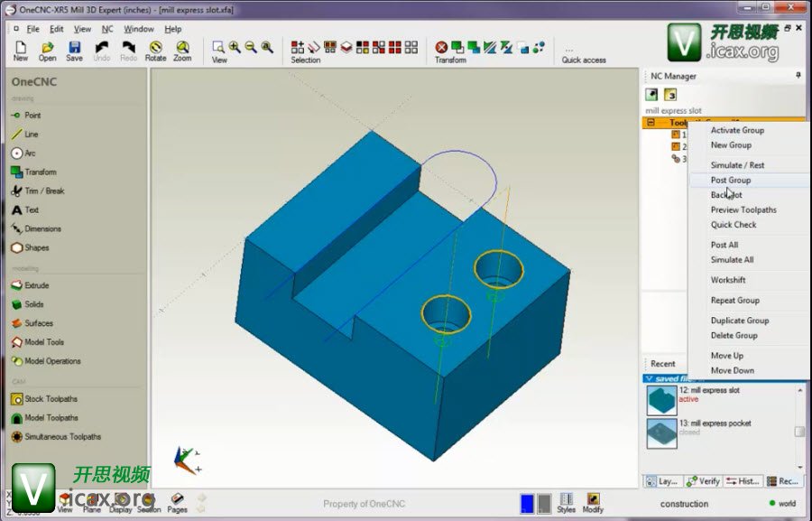Open Model Operations in the sidebar
Viewport: 812px width, 521px height.
(46, 361)
